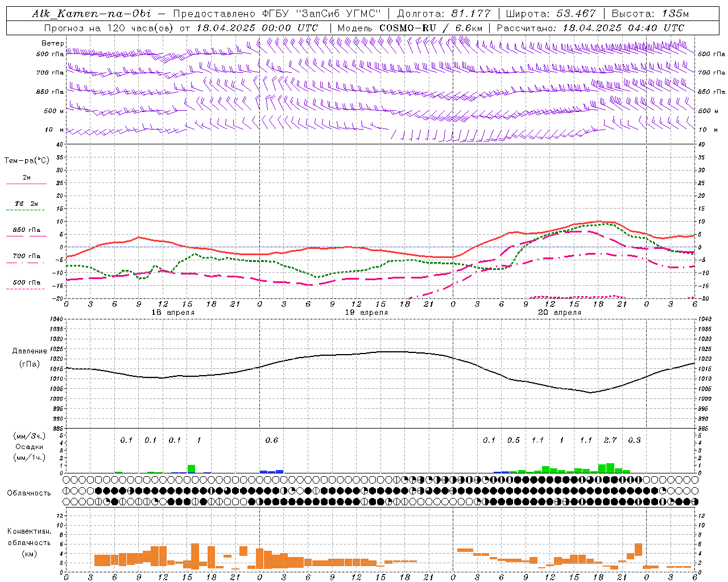Viewport: 728px width, 582px height.
Task: Click the Давление chart label
Action: [x=30, y=351]
